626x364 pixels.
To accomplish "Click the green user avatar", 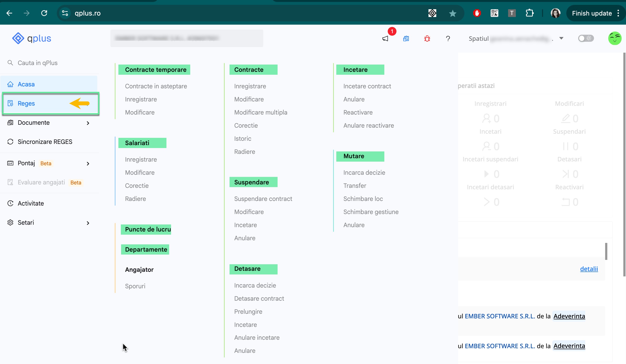I will (x=615, y=38).
